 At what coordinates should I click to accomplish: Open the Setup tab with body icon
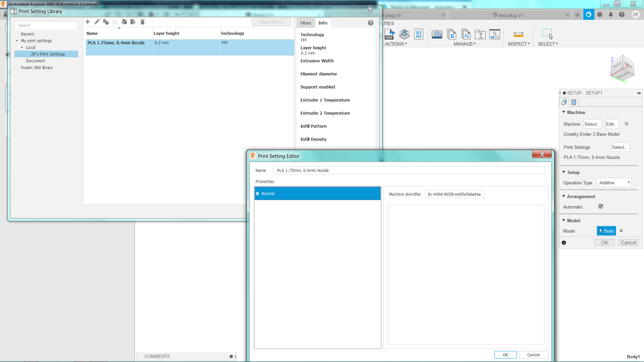click(x=564, y=102)
